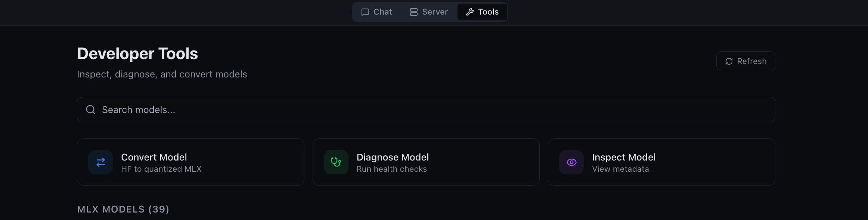Open the Tools tab
The height and width of the screenshot is (220, 868).
coord(482,12)
